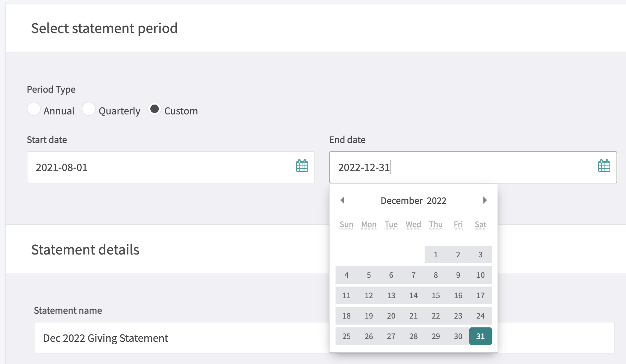Click the Statement details heading

[x=85, y=250]
